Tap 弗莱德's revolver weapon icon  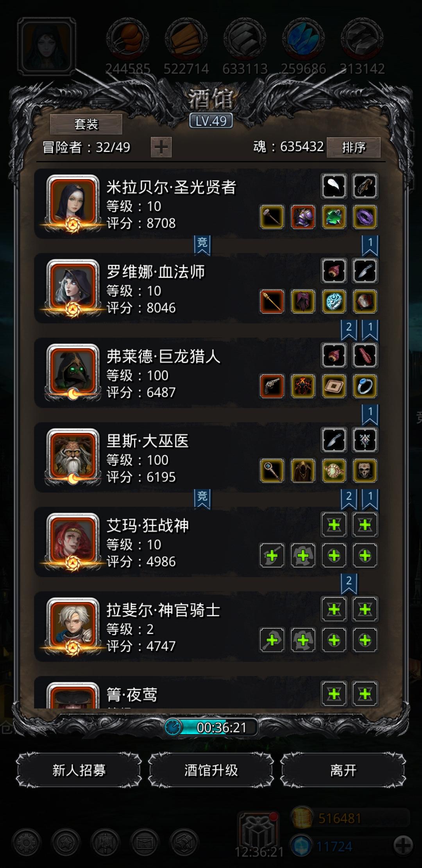(x=272, y=386)
